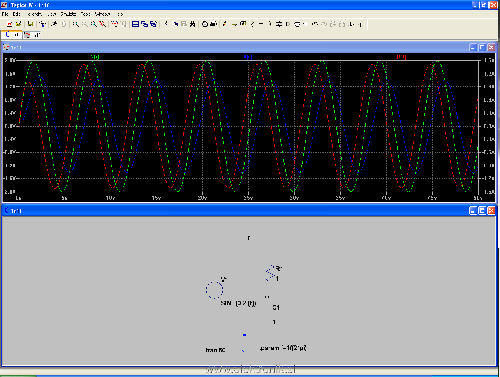Select the Draw Wire pencil tool

coord(225,24)
